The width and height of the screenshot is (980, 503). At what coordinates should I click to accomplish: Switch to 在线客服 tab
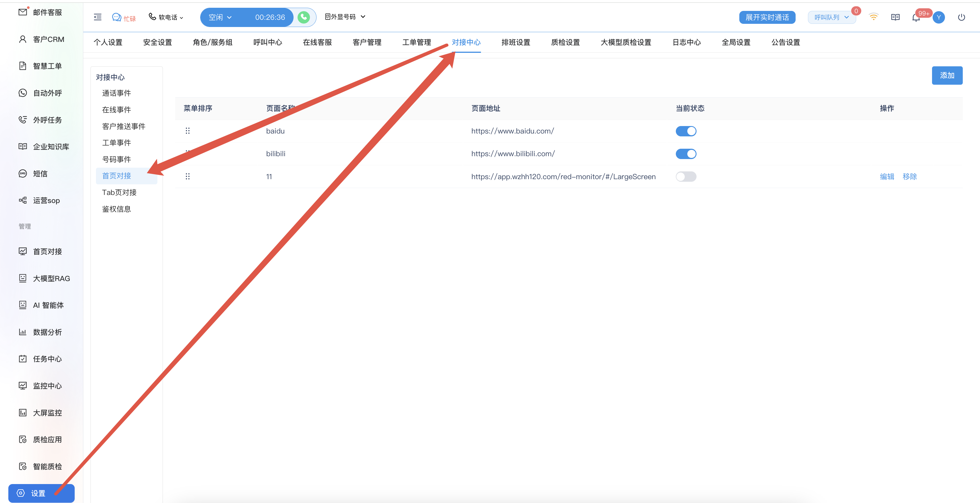[317, 42]
